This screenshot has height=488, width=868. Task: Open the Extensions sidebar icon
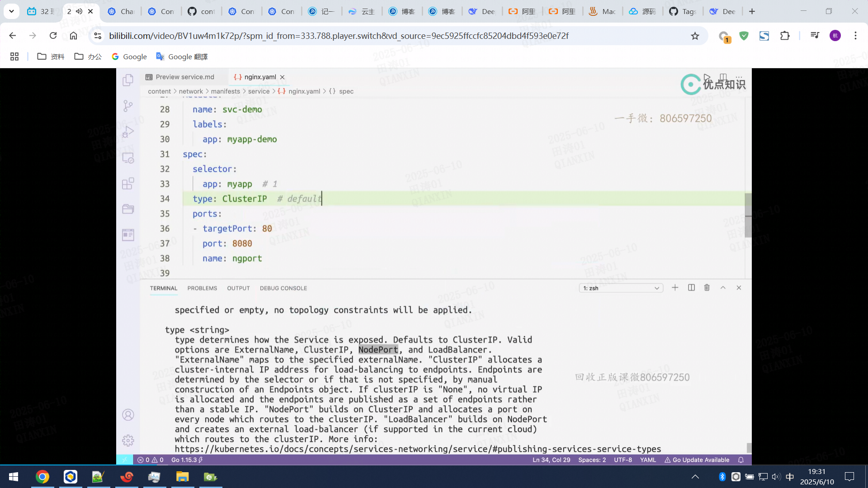coord(128,183)
